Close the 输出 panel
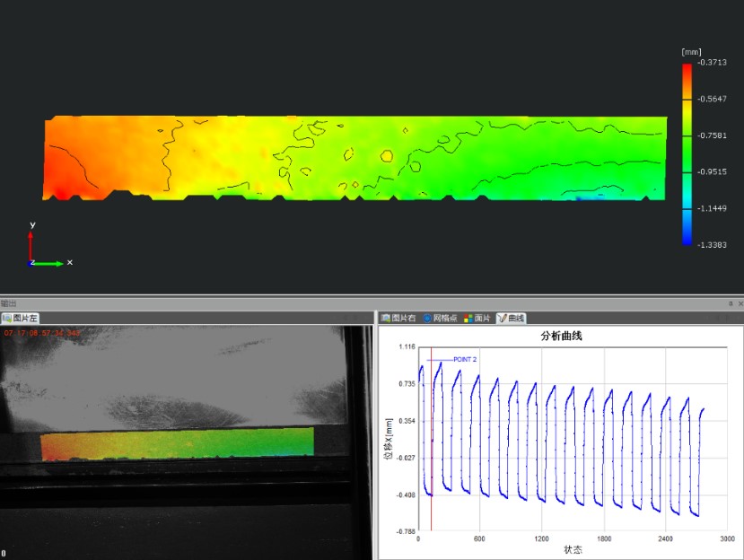744x560 pixels. click(x=740, y=303)
